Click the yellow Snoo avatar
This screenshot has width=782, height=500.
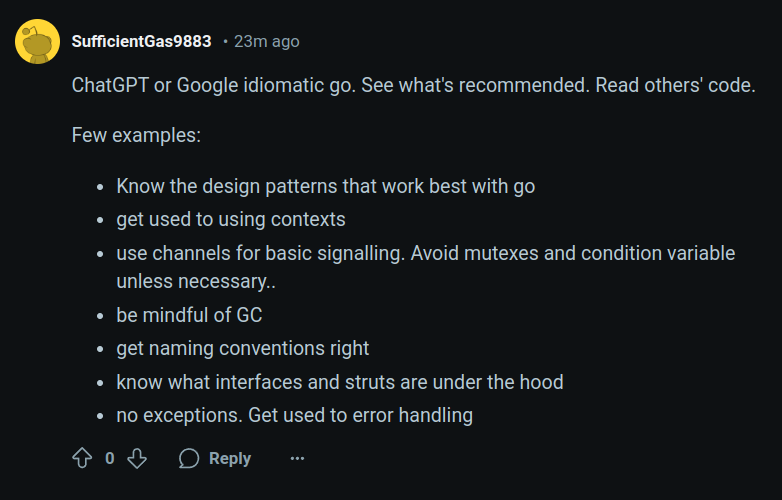point(37,41)
